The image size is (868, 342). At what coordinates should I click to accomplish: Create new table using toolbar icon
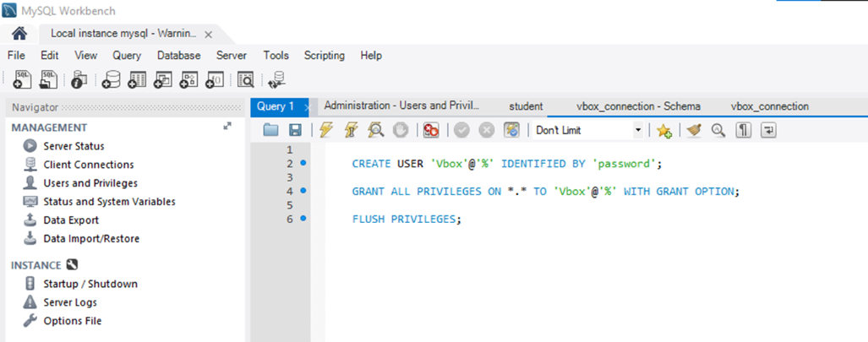click(x=137, y=80)
